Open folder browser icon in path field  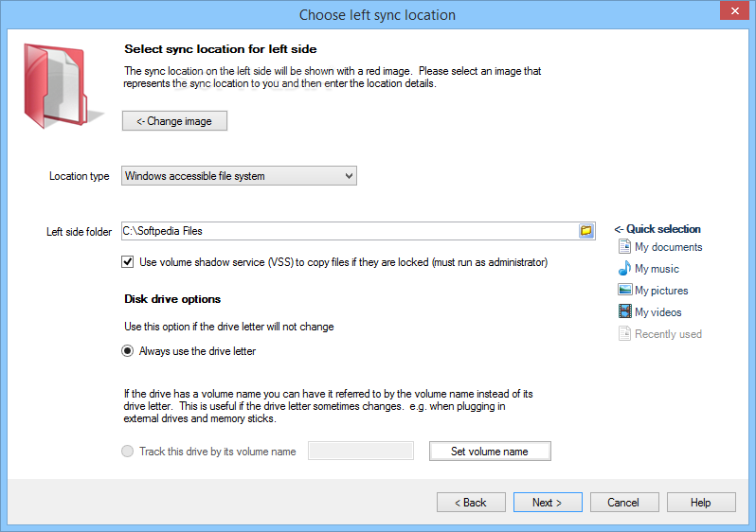click(586, 231)
